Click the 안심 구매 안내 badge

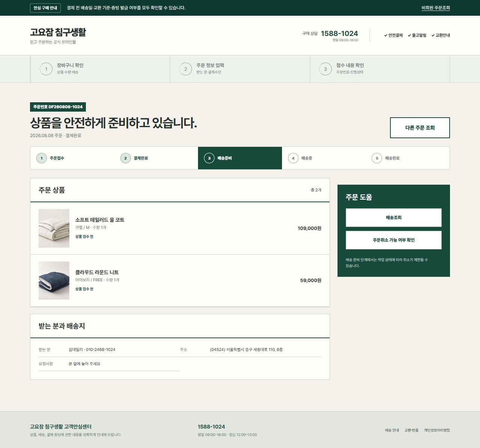click(x=45, y=8)
